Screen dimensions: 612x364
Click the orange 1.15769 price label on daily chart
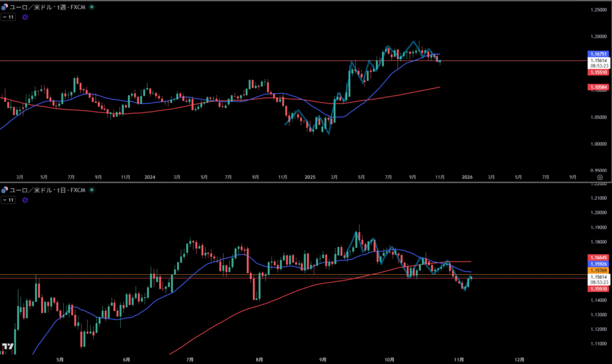(x=598, y=270)
